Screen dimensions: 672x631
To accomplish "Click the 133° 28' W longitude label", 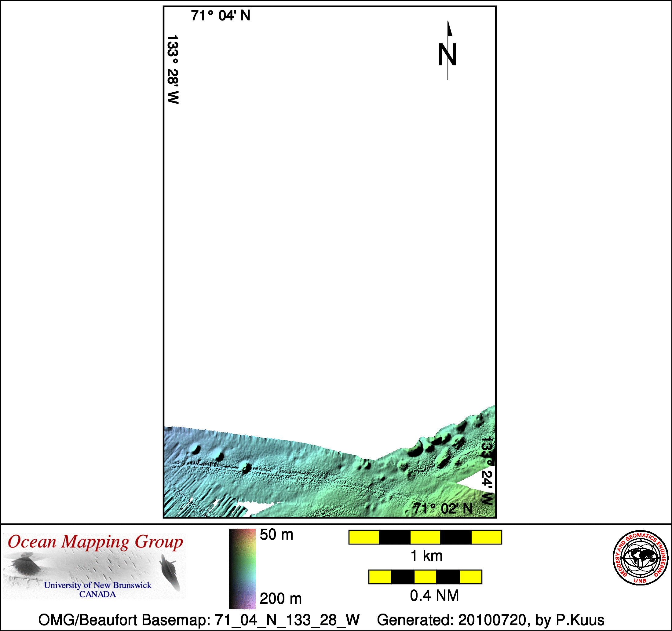I will (173, 69).
